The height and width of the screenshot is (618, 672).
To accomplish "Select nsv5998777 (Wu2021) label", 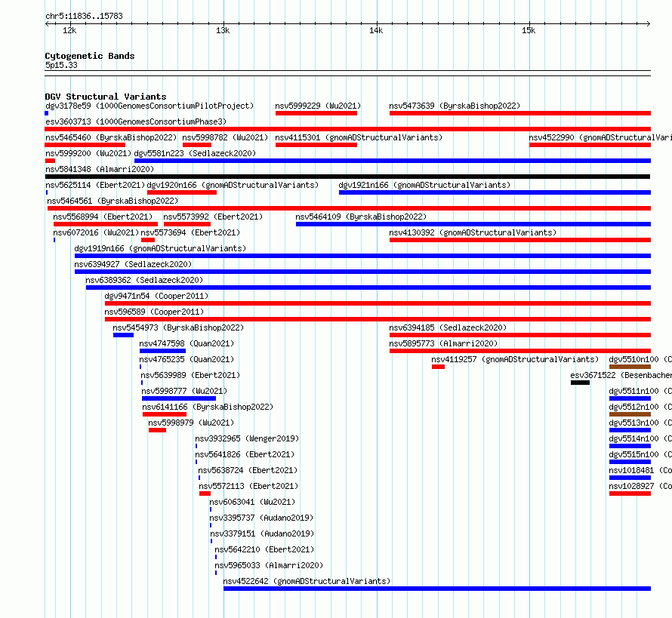I will click(x=184, y=391).
